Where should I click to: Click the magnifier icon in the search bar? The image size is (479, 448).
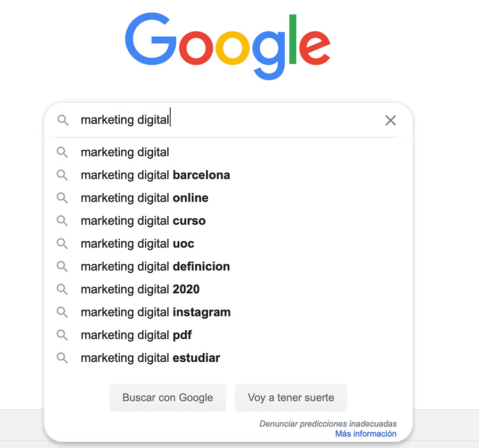tap(62, 120)
